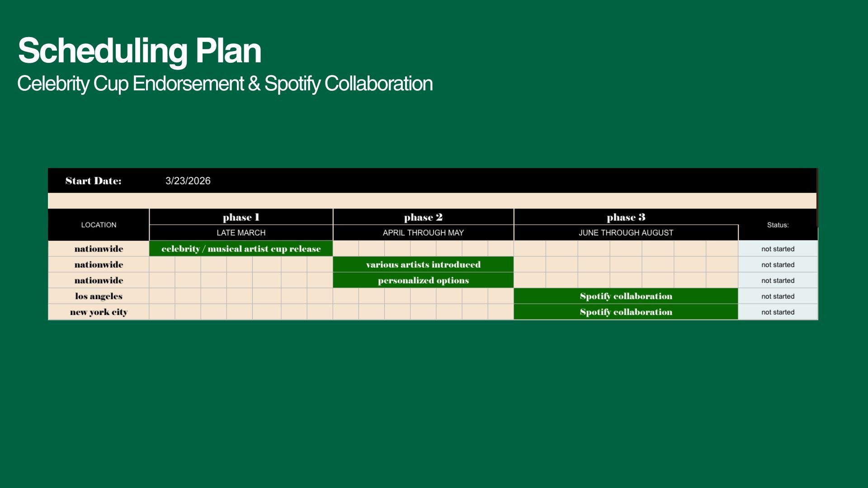Select Spotify collaboration bar for los angeles
Screen dimensions: 868x488
pyautogui.click(x=626, y=296)
